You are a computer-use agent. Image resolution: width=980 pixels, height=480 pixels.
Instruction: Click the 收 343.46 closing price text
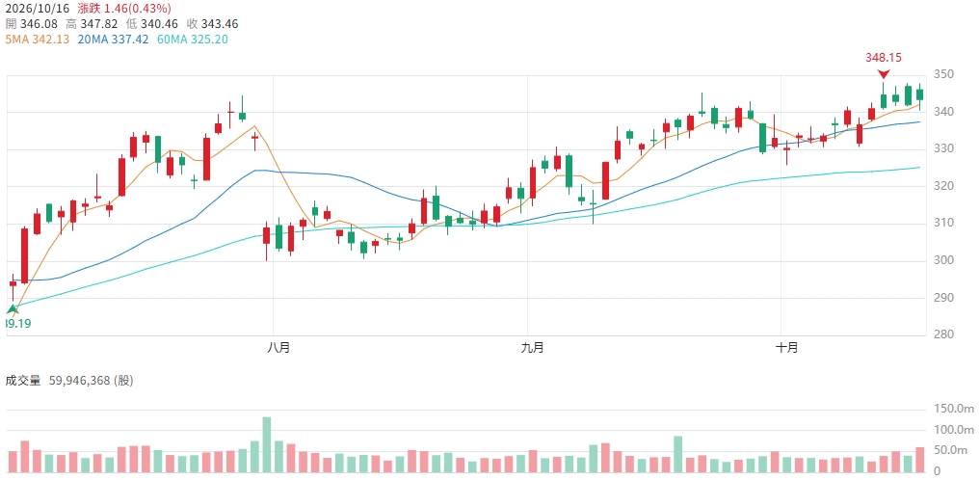(x=215, y=24)
